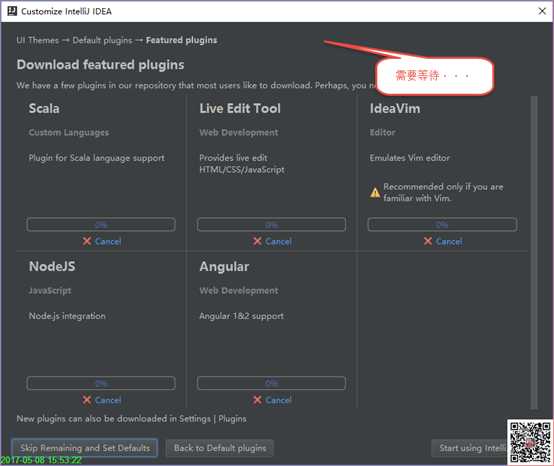The height and width of the screenshot is (466, 554).
Task: Click the red X icon under IdeaVim
Action: tap(428, 241)
